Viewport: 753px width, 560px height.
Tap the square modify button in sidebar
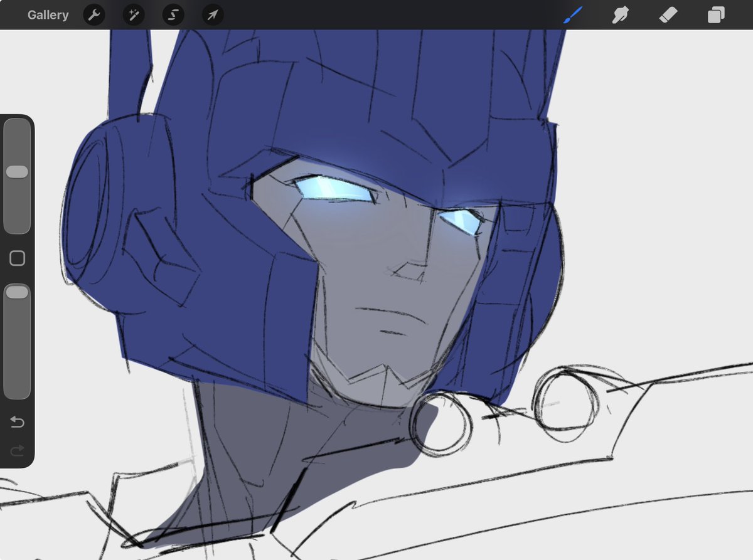pyautogui.click(x=17, y=258)
